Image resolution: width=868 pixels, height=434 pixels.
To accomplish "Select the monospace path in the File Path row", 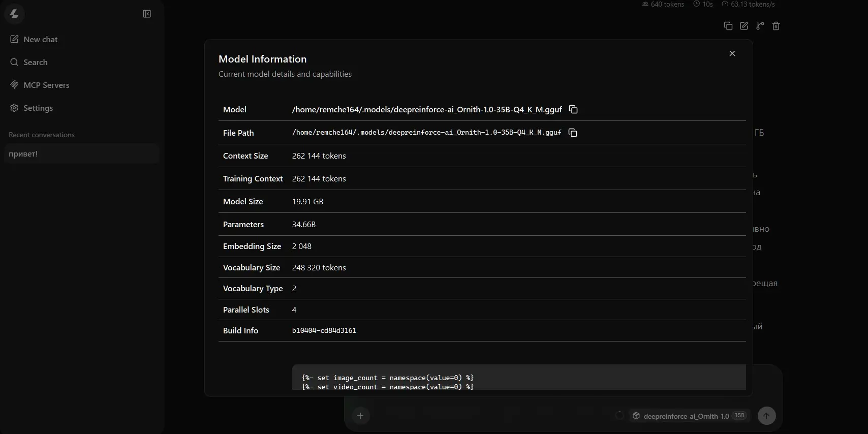I will pos(427,133).
